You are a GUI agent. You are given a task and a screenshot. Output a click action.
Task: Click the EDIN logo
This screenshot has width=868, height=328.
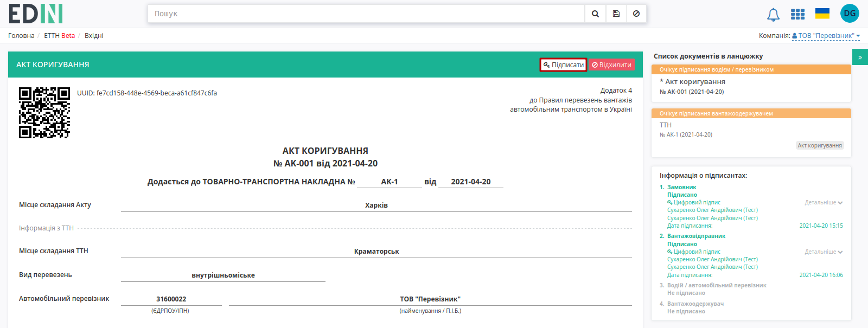pos(36,14)
